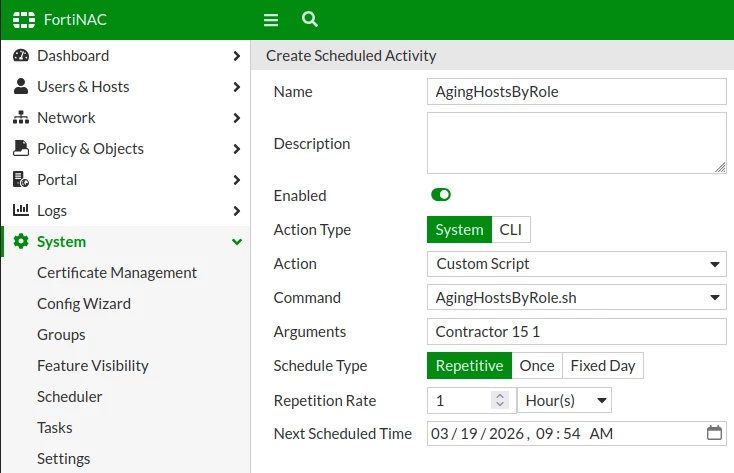734x473 pixels.
Task: Click the Description textarea resize handle
Action: click(720, 168)
